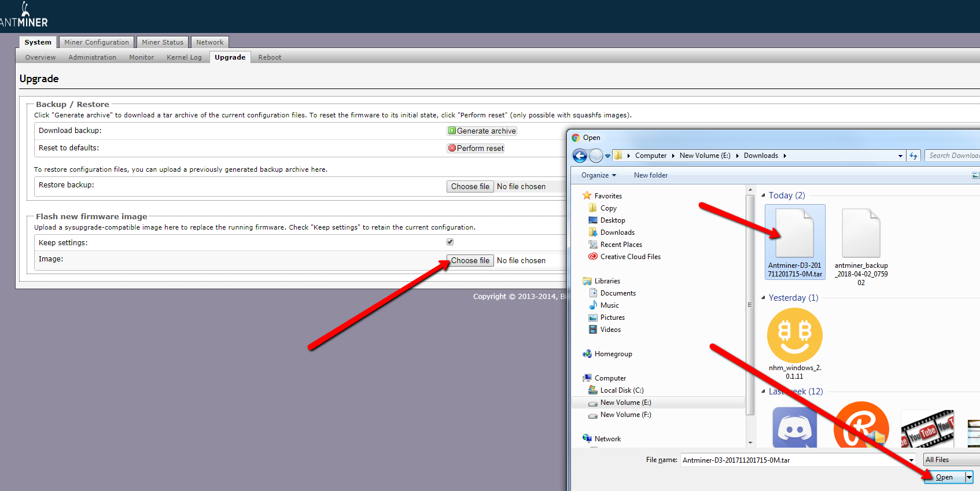Open the All Files type dropdown
The image size is (980, 491).
[950, 460]
